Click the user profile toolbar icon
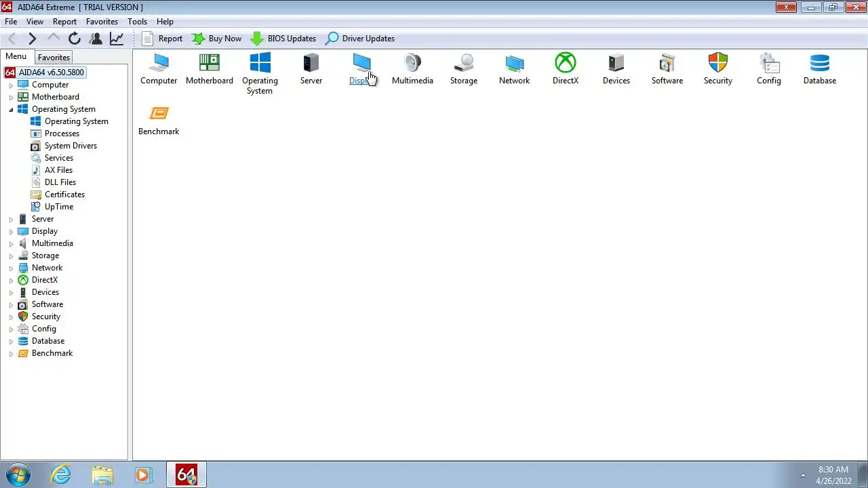This screenshot has width=868, height=488. pos(96,39)
